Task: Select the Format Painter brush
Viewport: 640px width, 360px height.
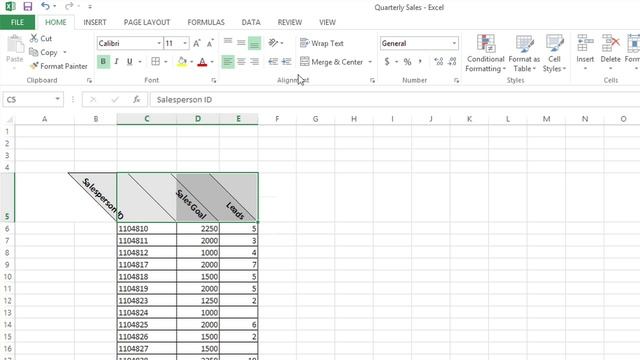Action: 34,66
